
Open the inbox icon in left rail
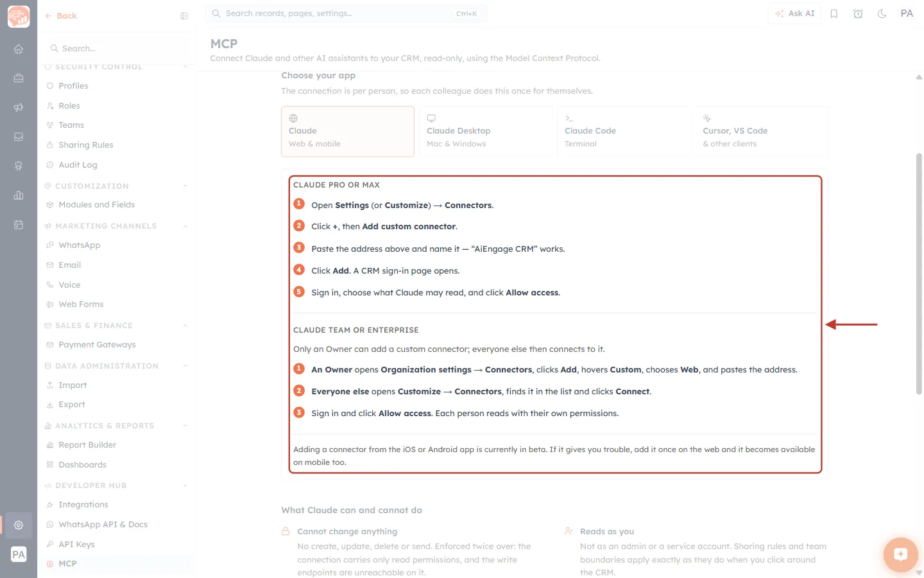click(x=19, y=137)
